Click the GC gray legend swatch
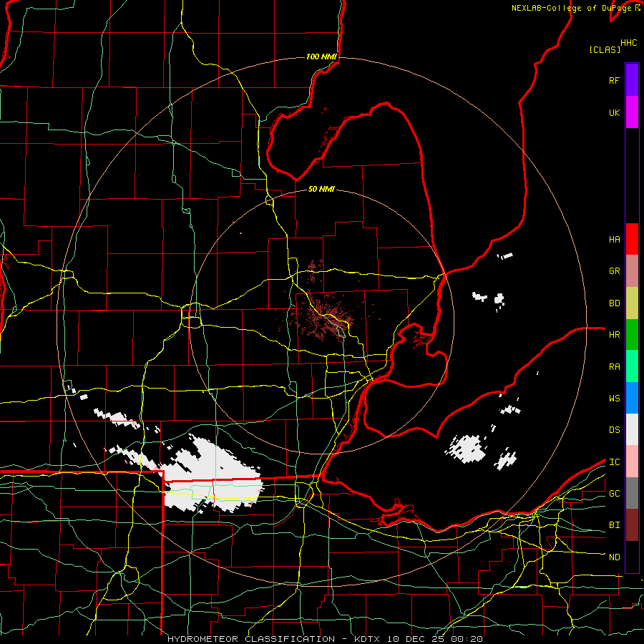 pos(632,493)
